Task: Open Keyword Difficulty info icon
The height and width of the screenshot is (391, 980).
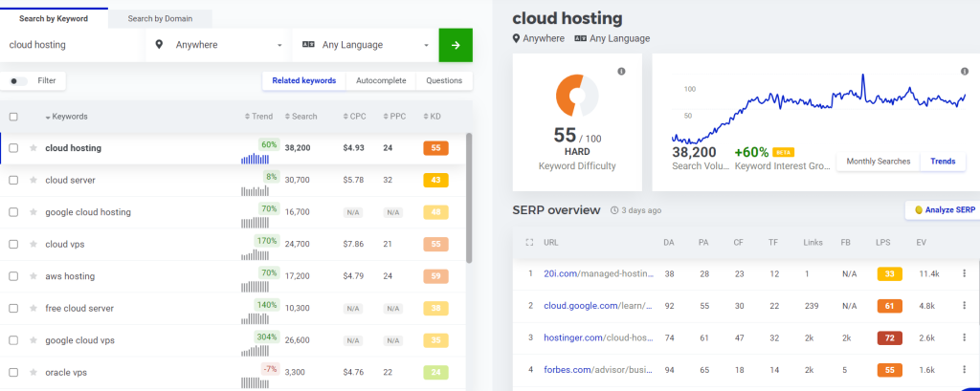Action: click(621, 71)
